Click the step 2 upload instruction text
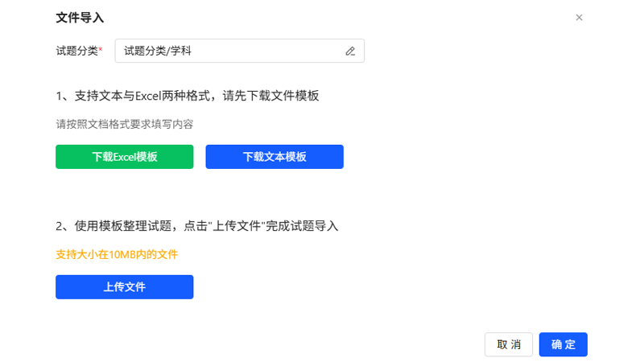Image resolution: width=644 pixels, height=362 pixels. pyautogui.click(x=196, y=226)
